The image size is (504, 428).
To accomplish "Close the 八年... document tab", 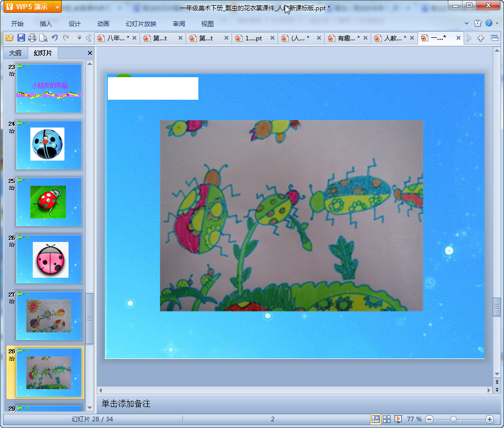I will 134,38.
